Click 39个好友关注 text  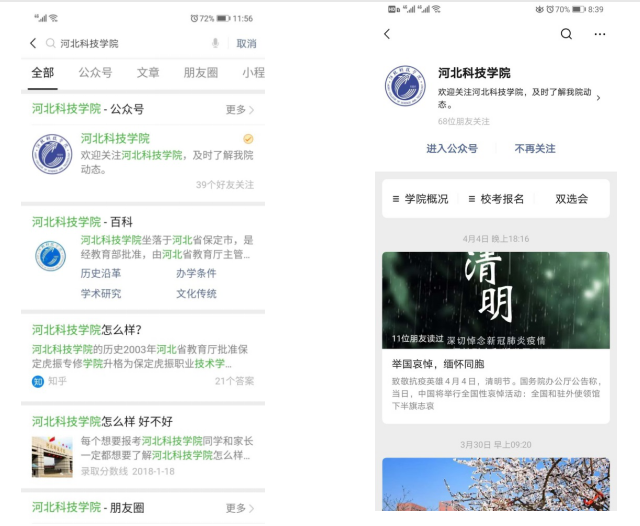point(225,185)
